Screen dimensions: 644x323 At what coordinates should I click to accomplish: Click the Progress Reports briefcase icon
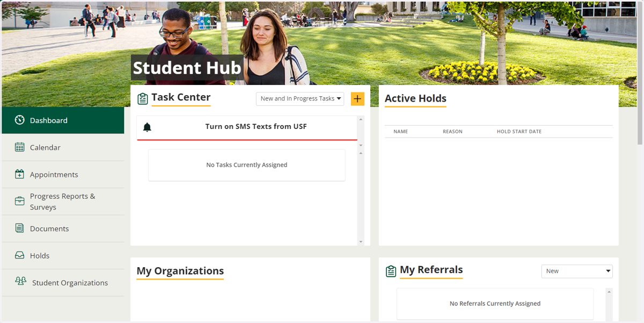pos(20,202)
